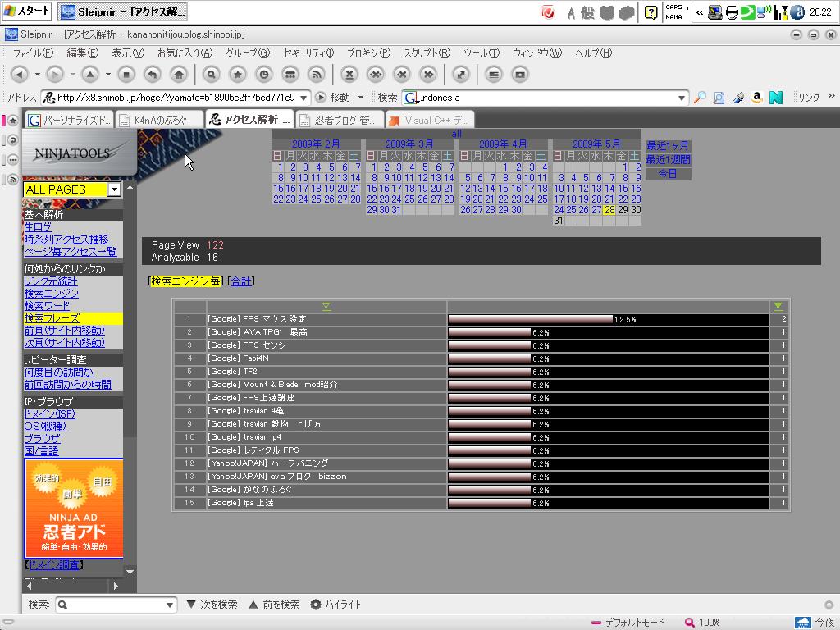
Task: Click the Home button in the toolbar
Action: coord(177,75)
